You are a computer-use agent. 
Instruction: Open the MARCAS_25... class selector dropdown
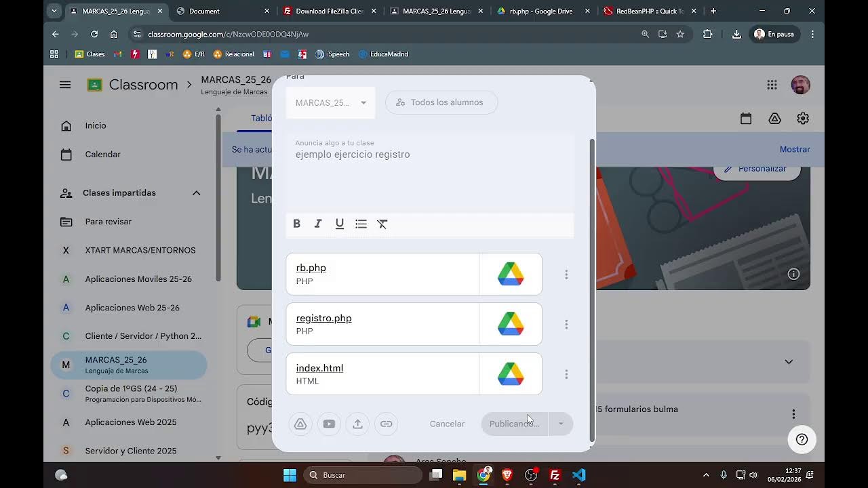pos(330,103)
